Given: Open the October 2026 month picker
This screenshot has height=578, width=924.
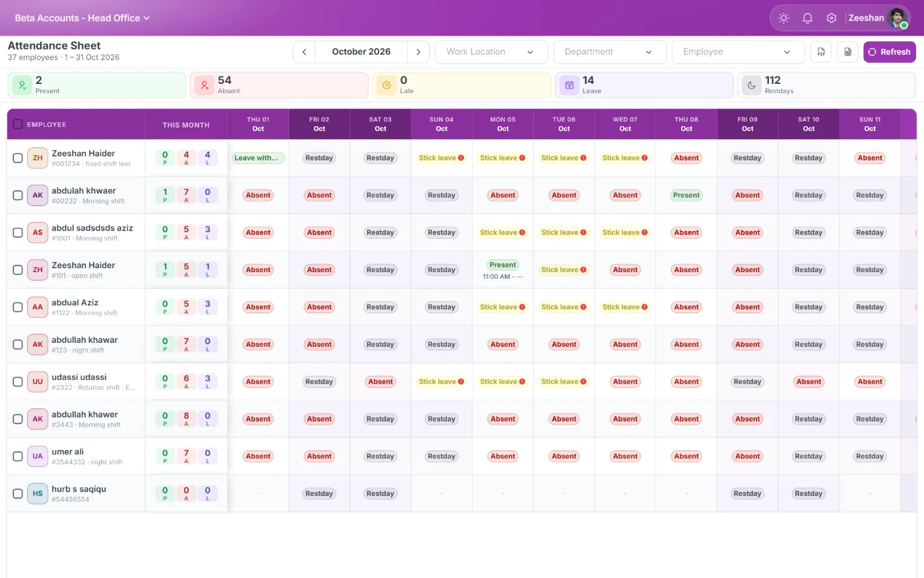Looking at the screenshot, I should point(361,52).
